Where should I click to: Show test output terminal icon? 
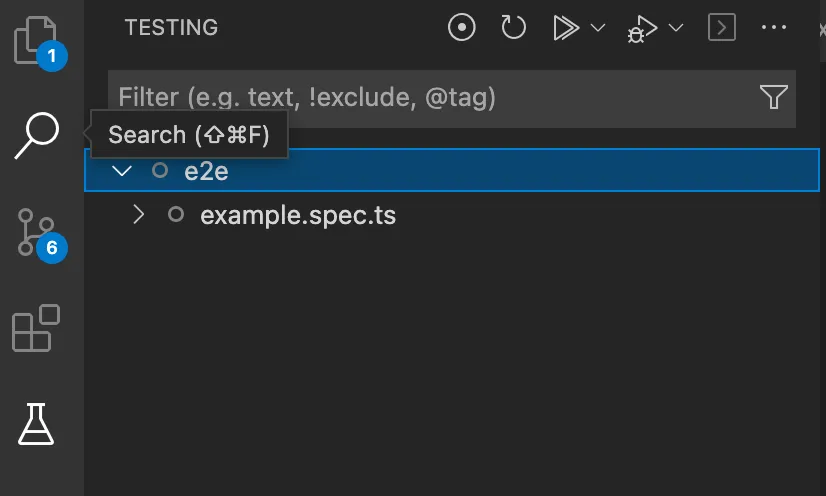(x=721, y=28)
